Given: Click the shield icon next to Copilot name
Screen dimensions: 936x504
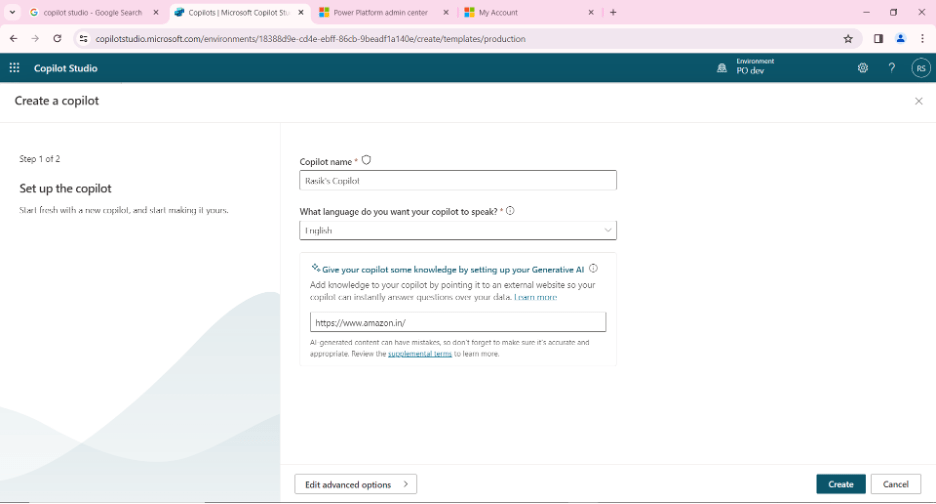Looking at the screenshot, I should click(366, 160).
